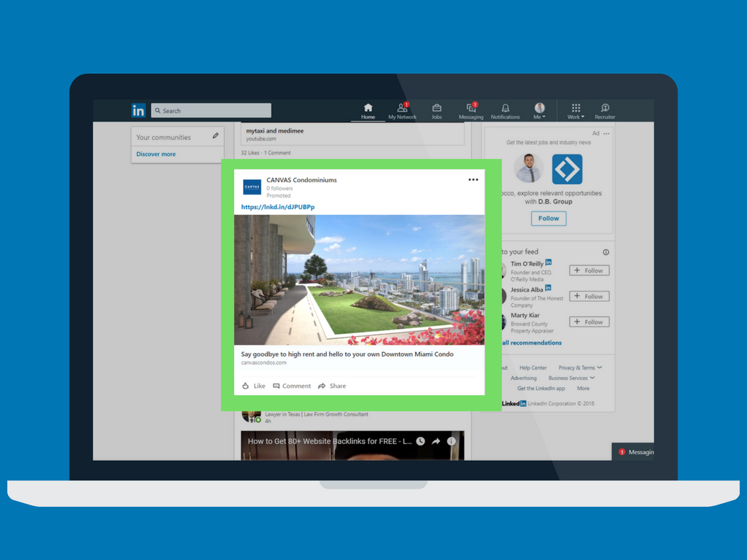Click the CANVAS Condominiums logo
This screenshot has width=747, height=560.
click(x=252, y=187)
